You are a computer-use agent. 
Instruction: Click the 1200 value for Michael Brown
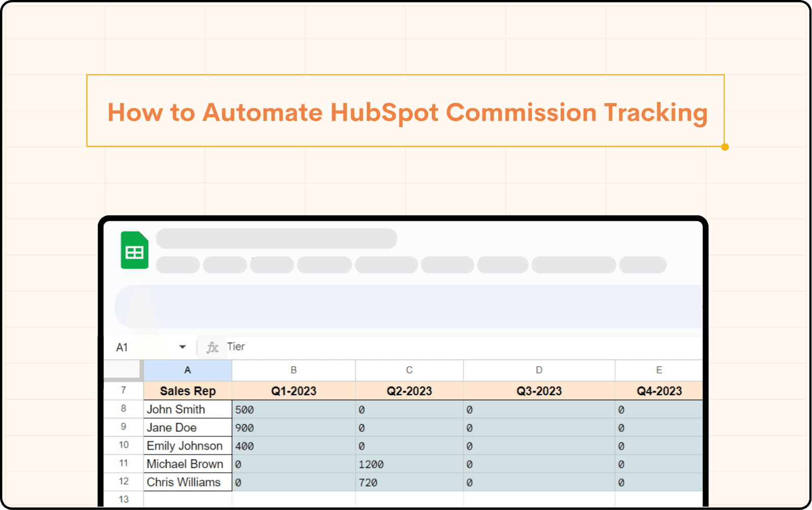click(409, 464)
